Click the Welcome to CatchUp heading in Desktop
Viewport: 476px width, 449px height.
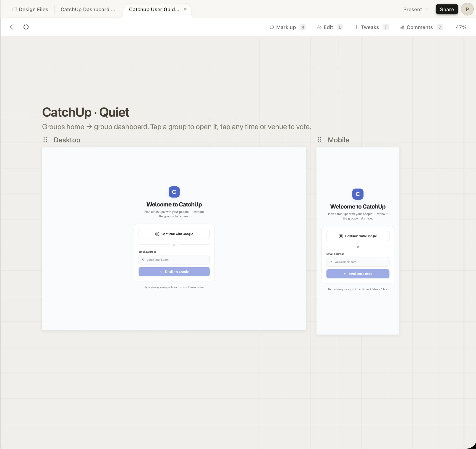174,204
